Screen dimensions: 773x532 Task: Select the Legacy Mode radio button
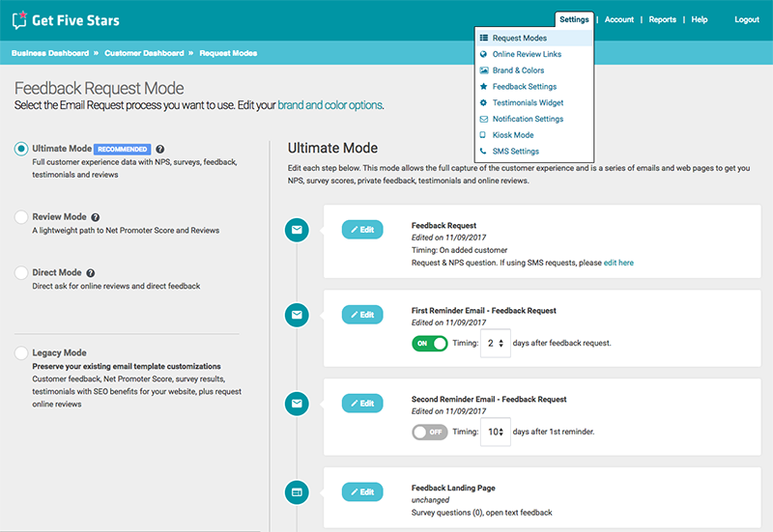point(21,352)
